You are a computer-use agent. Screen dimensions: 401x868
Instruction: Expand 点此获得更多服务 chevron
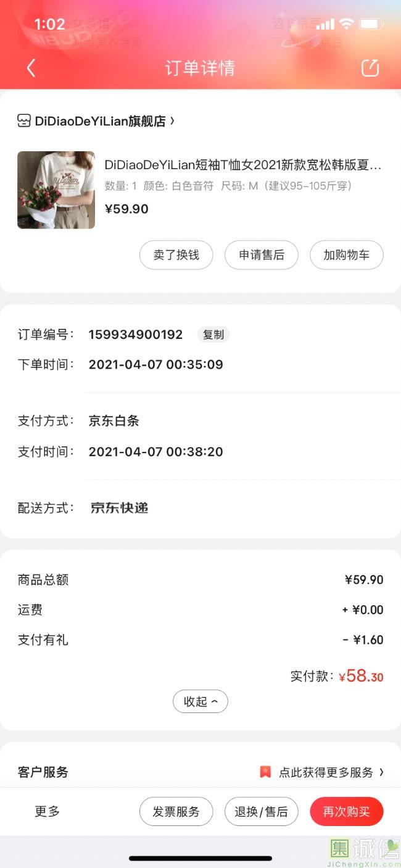click(x=381, y=772)
